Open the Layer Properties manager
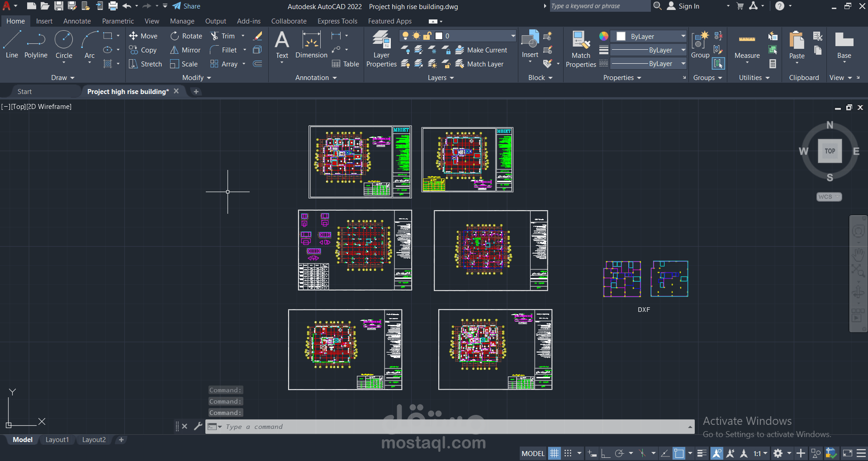 pos(381,49)
